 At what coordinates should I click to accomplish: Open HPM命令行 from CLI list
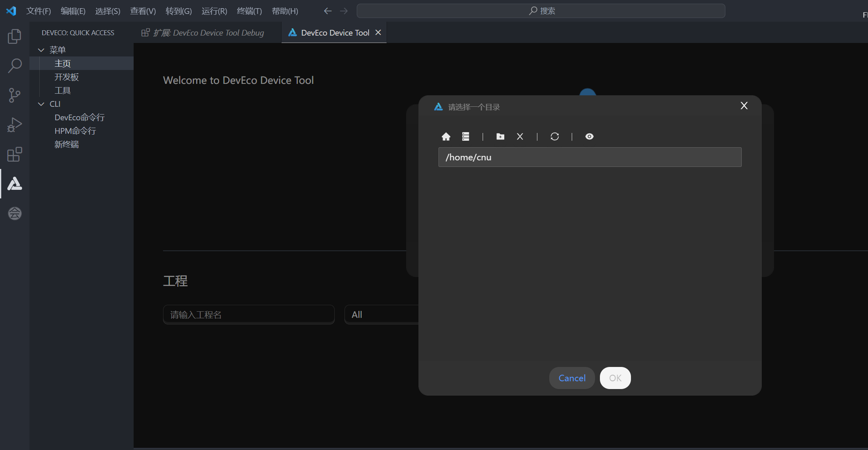[x=75, y=131]
